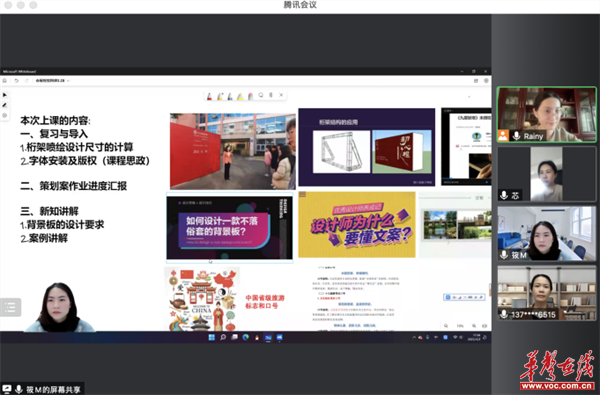This screenshot has height=395, width=600.
Task: Click the presenter webcam overlay on whiteboard
Action: pos(59,307)
